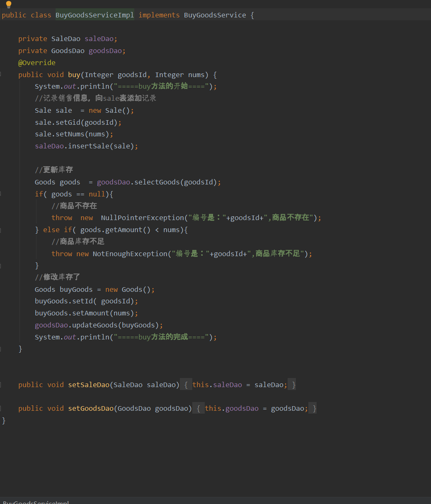Click the setGoodsDao method name
431x504 pixels.
pos(91,408)
